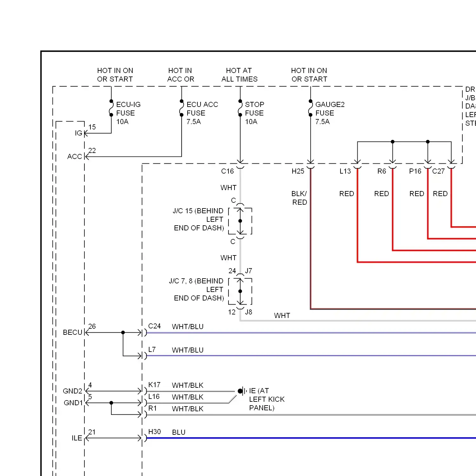Click the GAUGE2 FUSE 7.5A label
This screenshot has height=476, width=476.
(x=330, y=113)
